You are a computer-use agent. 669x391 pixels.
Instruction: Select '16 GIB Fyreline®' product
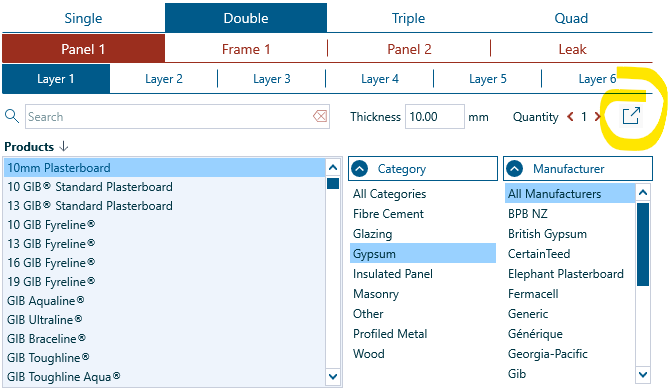coord(165,263)
